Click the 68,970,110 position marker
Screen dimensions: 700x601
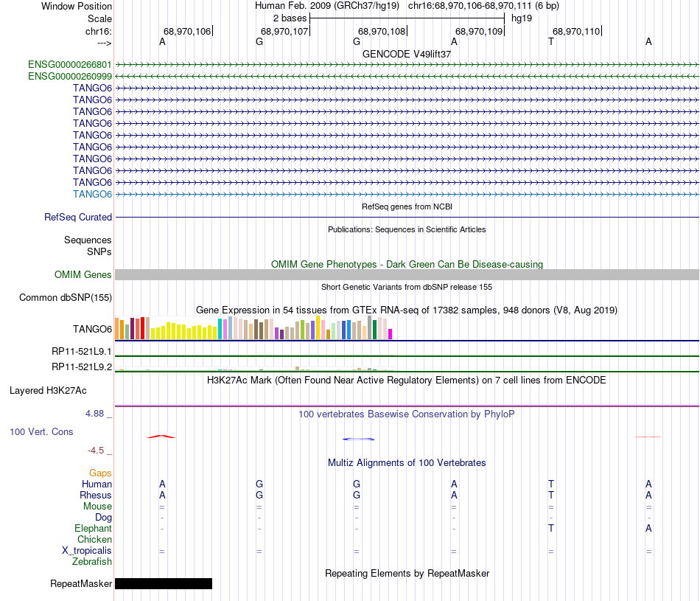click(x=577, y=31)
